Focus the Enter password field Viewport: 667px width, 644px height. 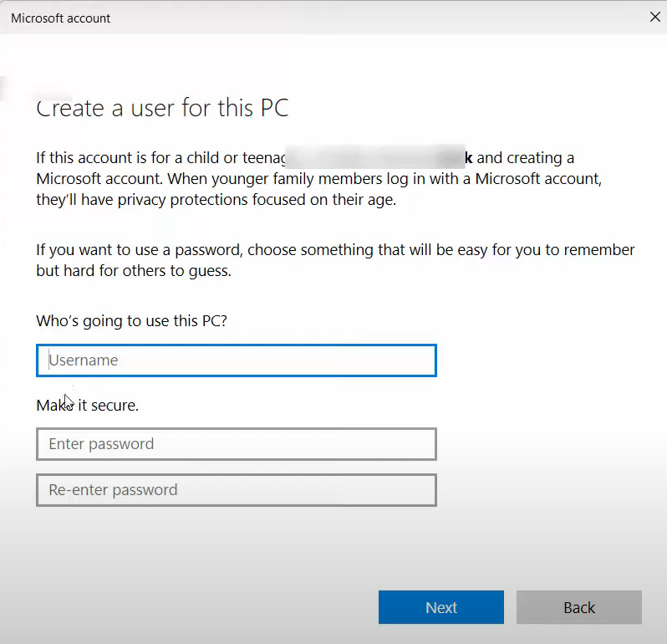236,444
